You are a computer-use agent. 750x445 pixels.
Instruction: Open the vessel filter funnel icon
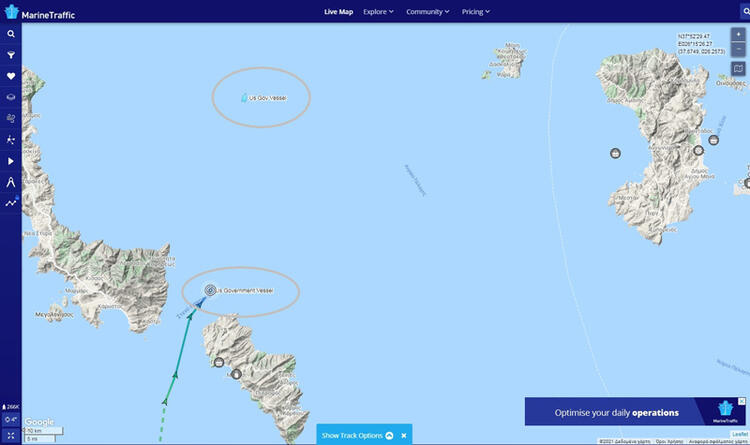pos(11,55)
